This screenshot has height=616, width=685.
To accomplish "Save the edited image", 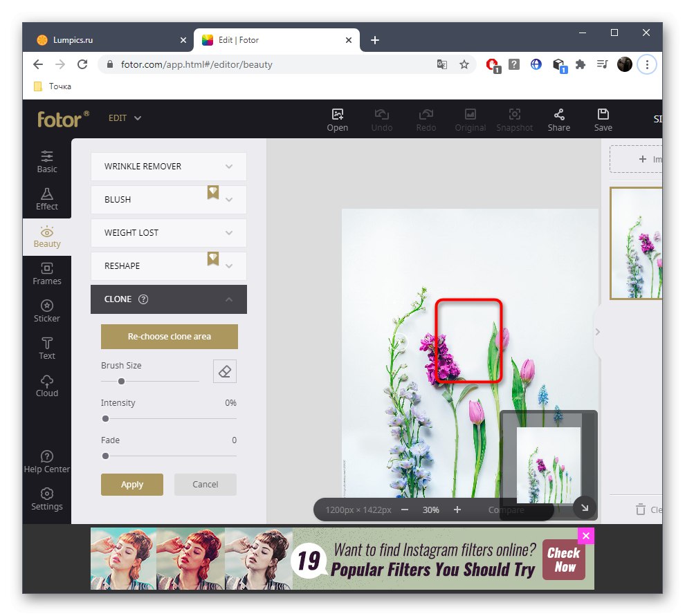I will [603, 119].
